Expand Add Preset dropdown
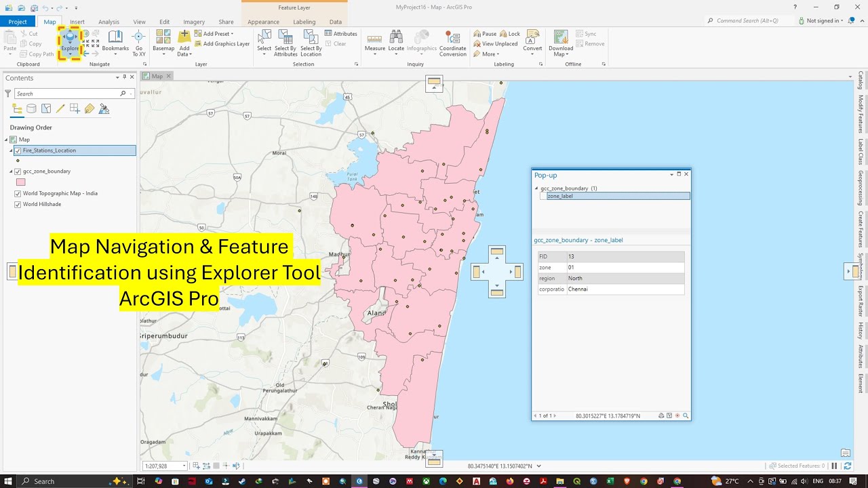The width and height of the screenshot is (868, 488). coord(232,34)
